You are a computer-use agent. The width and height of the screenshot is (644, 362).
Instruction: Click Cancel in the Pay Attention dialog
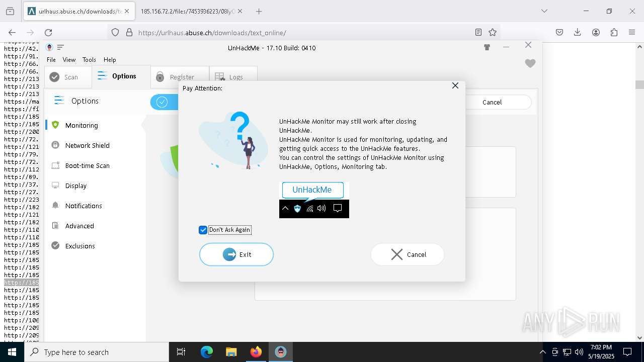click(x=408, y=254)
